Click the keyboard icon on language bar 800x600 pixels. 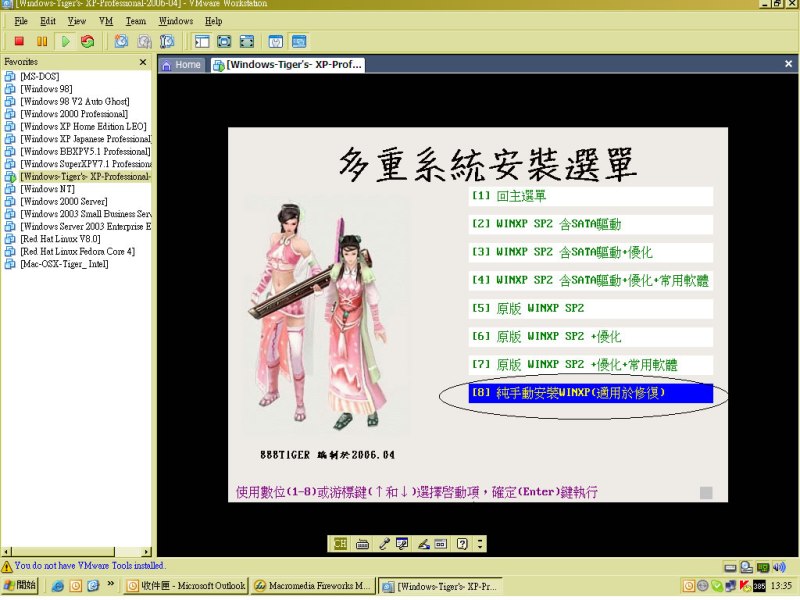[x=362, y=544]
